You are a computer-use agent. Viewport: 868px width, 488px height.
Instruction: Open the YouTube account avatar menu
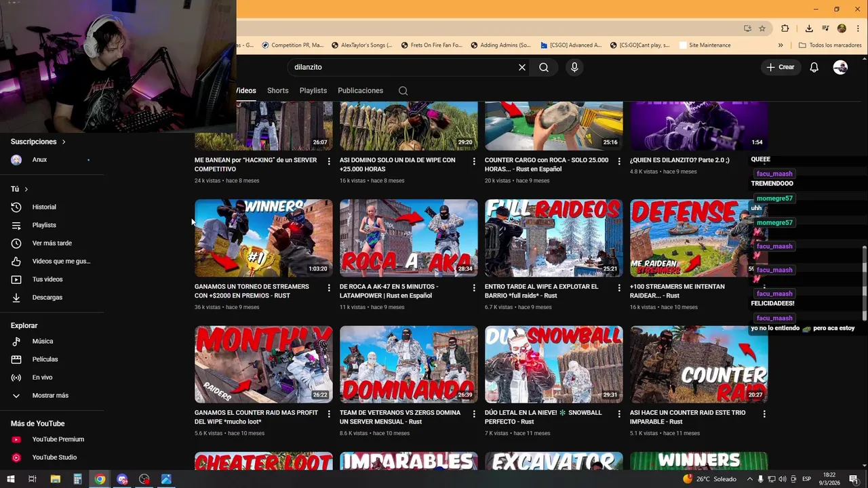click(840, 67)
